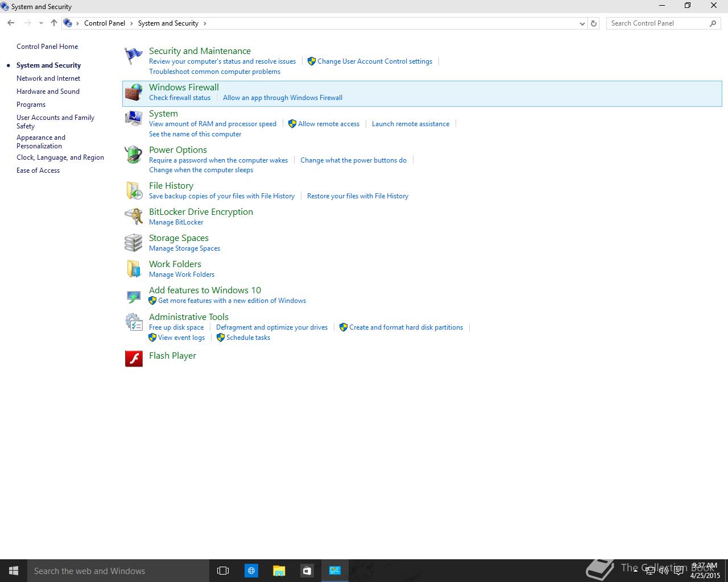Refresh the Control Panel view

pyautogui.click(x=594, y=23)
